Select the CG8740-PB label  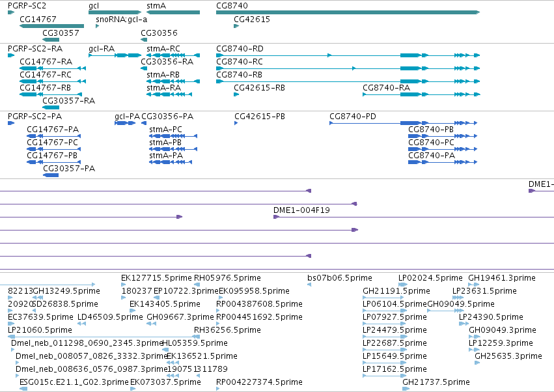pyautogui.click(x=431, y=130)
